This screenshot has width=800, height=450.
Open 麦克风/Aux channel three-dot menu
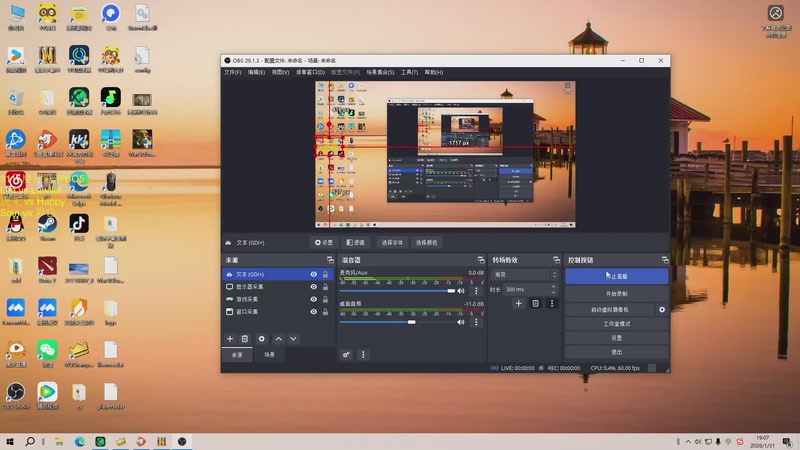pos(476,291)
